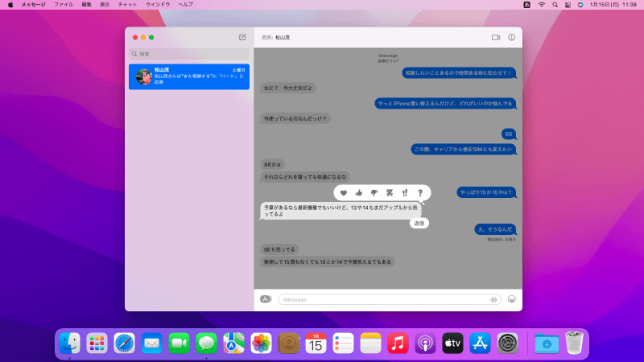Open Control Center in menu bar
Viewport: 644px width, 362px height.
pyautogui.click(x=568, y=5)
